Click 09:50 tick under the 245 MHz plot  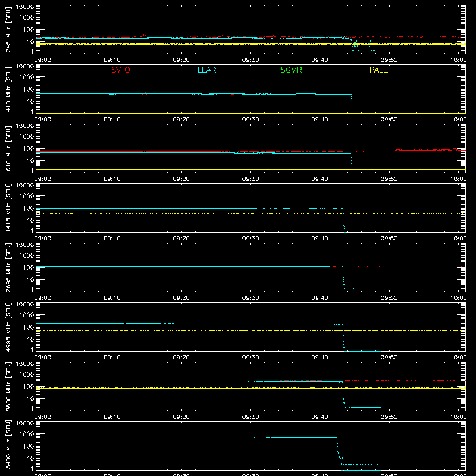point(389,60)
